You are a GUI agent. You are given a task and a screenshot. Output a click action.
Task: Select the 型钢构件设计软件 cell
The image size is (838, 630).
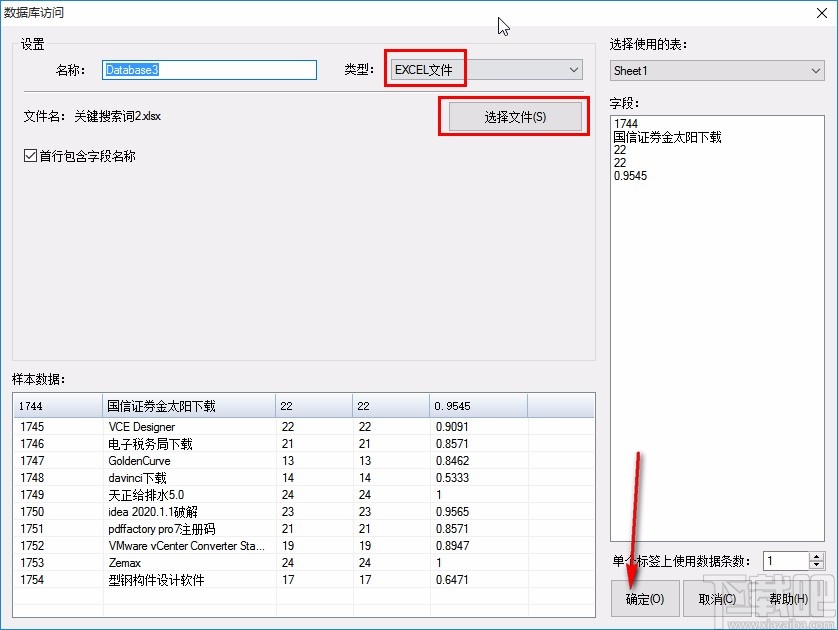[190, 580]
